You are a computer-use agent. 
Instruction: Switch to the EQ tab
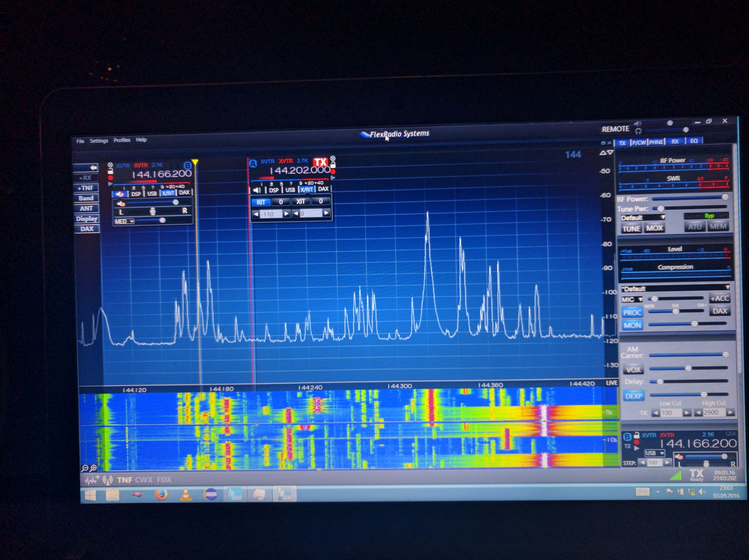(x=694, y=141)
